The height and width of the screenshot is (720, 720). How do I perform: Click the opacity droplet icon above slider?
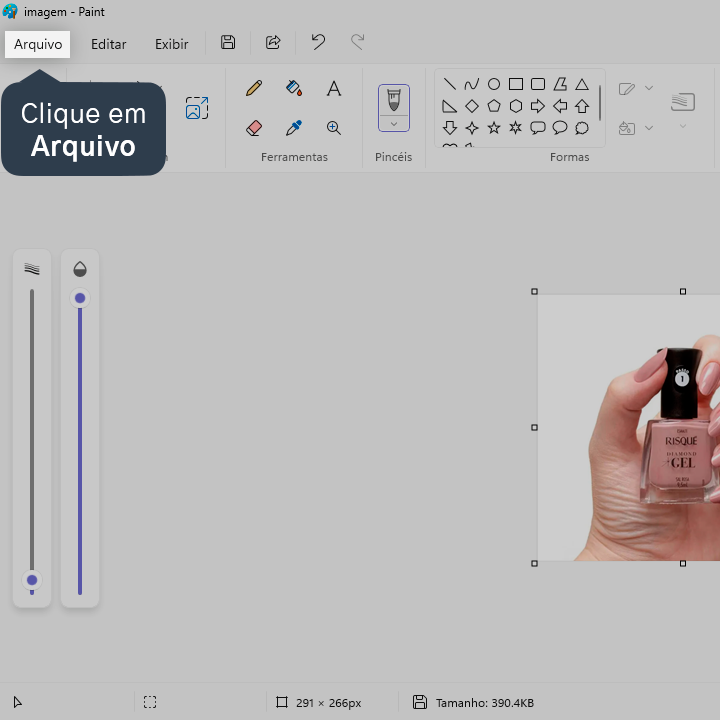coord(80,269)
